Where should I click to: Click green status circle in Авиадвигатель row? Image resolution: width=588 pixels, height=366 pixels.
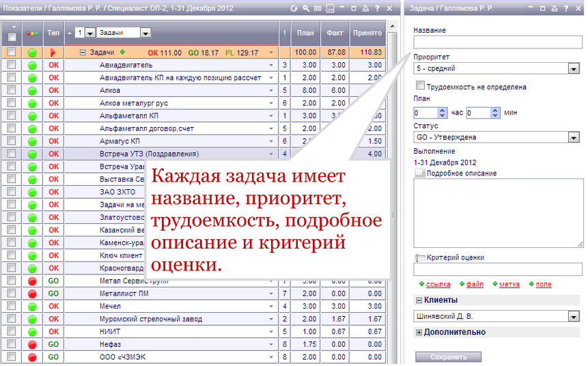32,66
